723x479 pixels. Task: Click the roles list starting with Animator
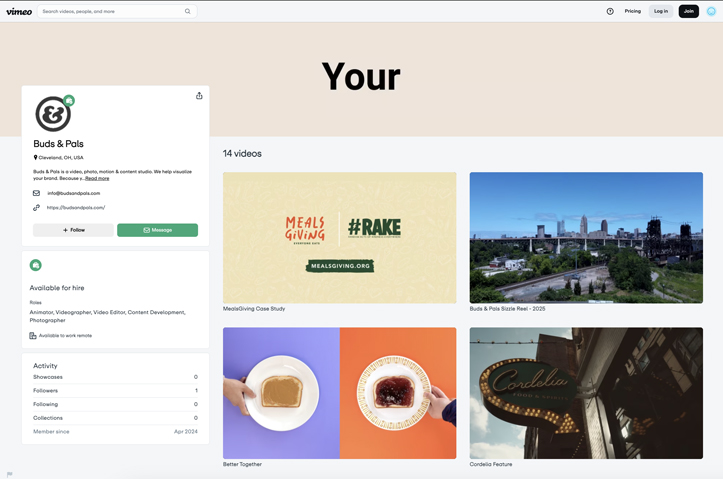tap(107, 316)
